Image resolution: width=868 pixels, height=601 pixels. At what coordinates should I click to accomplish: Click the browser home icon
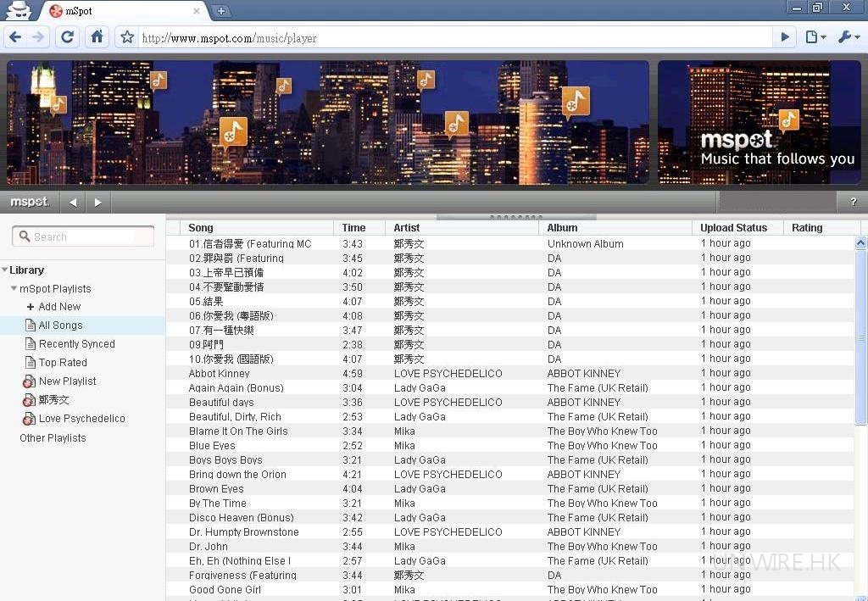click(97, 37)
